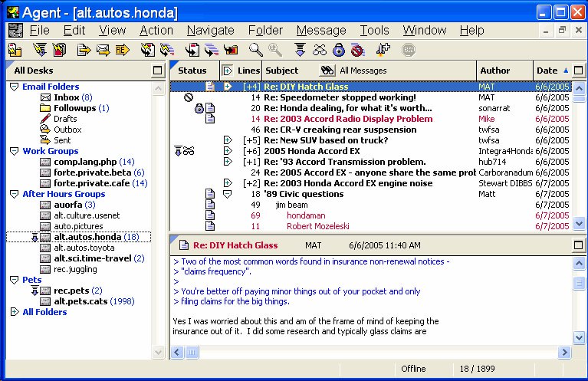Toggle maximize box on All Desks pane
Viewport: 588px width, 381px height.
coord(158,71)
